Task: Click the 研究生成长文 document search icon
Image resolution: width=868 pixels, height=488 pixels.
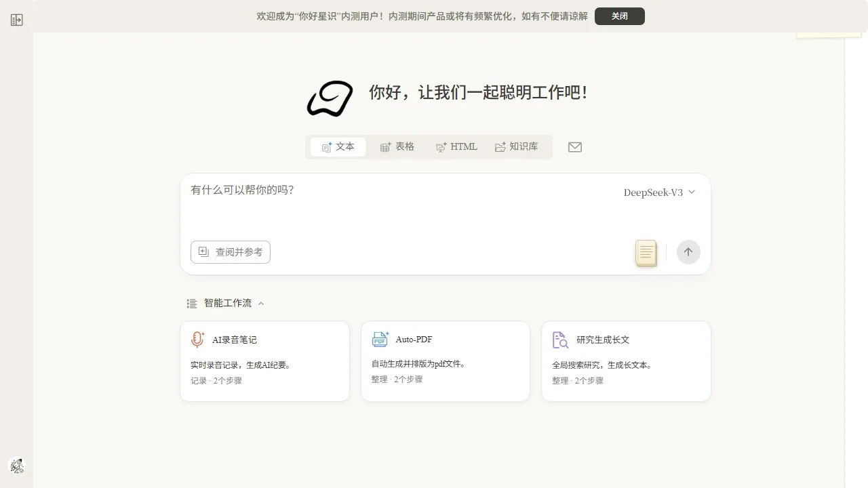Action: (560, 340)
